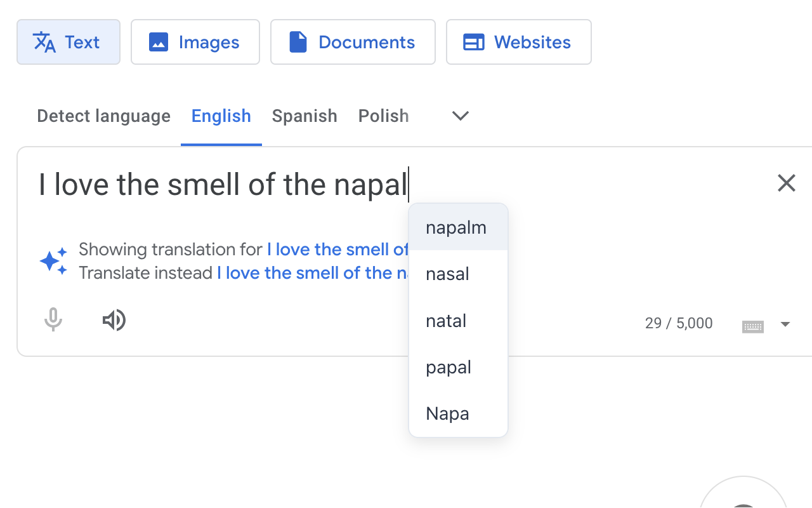Click the sparkle AI suggestion icon
The width and height of the screenshot is (812, 508).
pos(53,260)
